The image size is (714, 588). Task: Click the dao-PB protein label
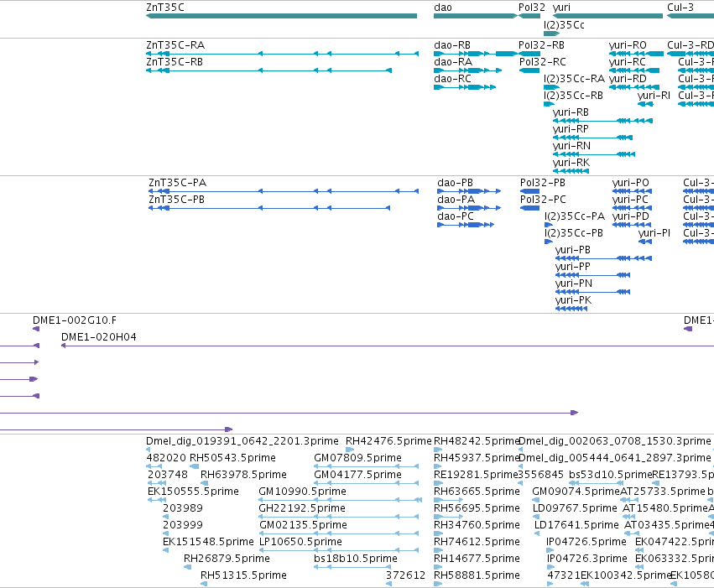coord(455,183)
